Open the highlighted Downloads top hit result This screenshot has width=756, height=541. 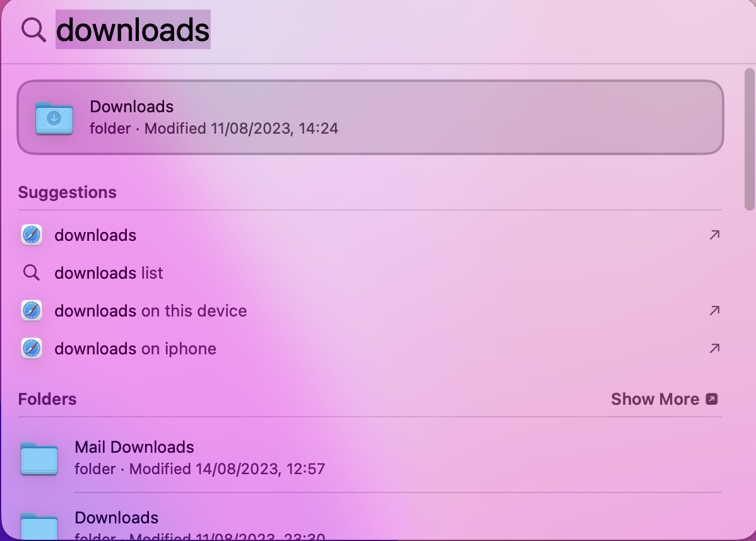coord(371,117)
